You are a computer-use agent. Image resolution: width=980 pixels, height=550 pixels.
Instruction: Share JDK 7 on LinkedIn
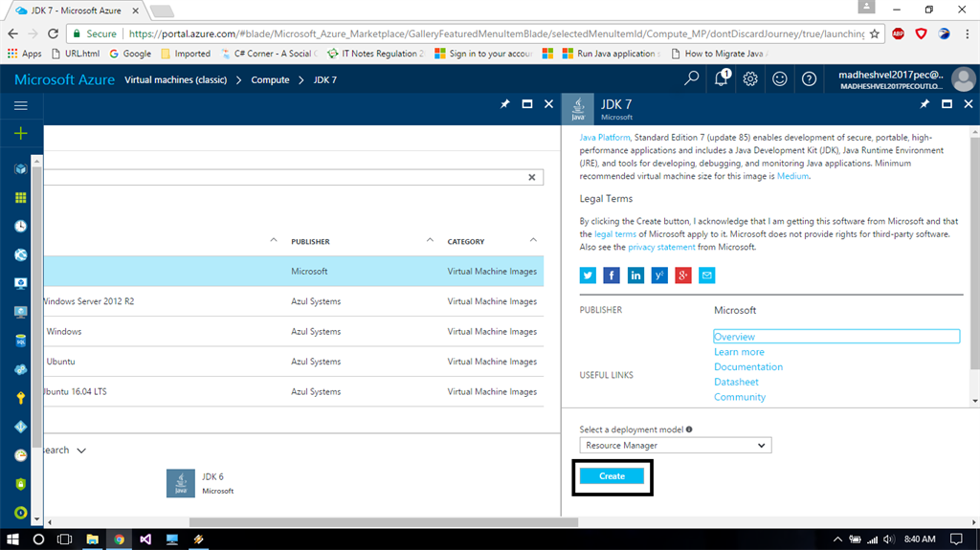635,275
